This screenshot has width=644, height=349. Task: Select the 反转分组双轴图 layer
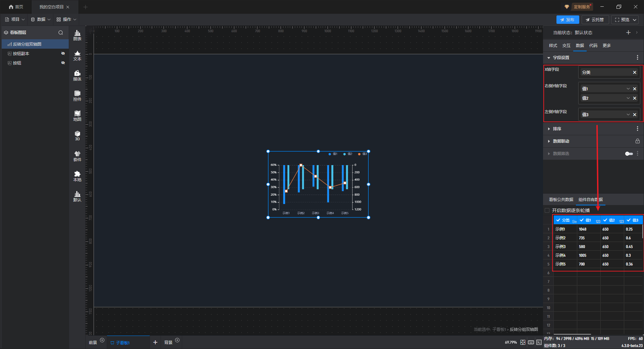pos(35,44)
